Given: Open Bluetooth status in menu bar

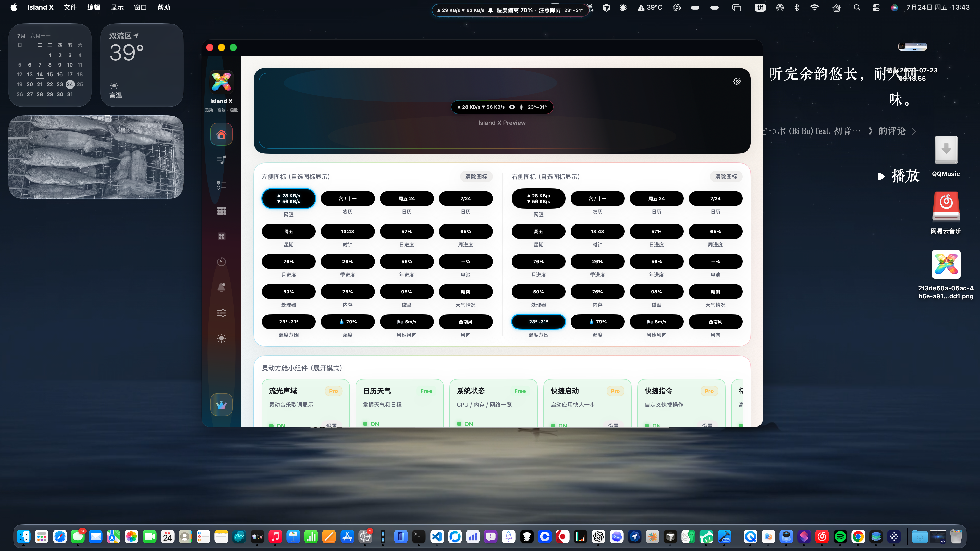Looking at the screenshot, I should pos(797,8).
